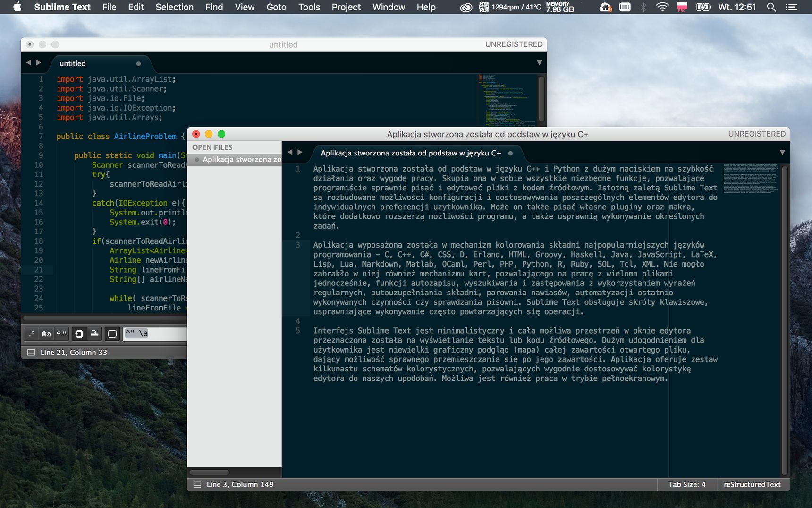Open the File menu
The image size is (812, 508).
pyautogui.click(x=109, y=7)
